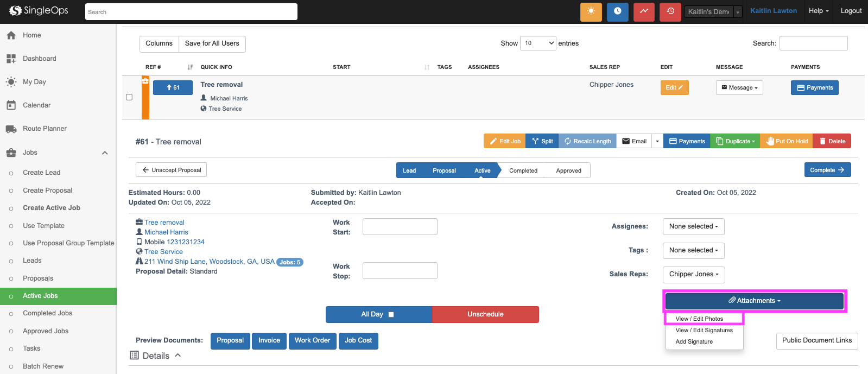Screen dimensions: 868x374
Task: Click the yellow sun icon in header
Action: (x=591, y=11)
